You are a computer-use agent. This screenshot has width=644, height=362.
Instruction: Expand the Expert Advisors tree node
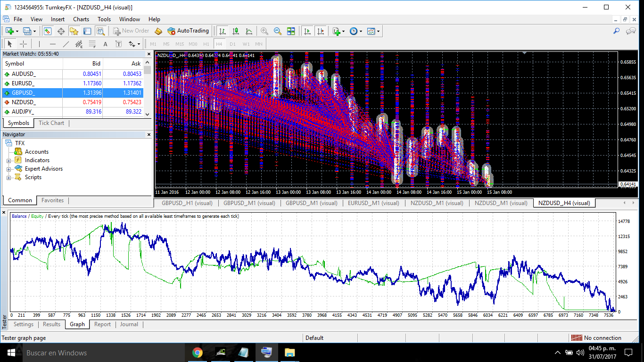(x=8, y=169)
